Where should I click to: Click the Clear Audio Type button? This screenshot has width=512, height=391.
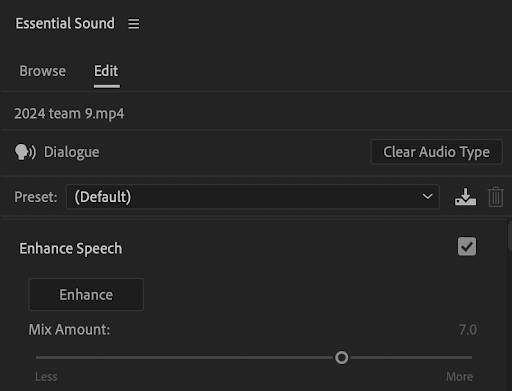(436, 152)
